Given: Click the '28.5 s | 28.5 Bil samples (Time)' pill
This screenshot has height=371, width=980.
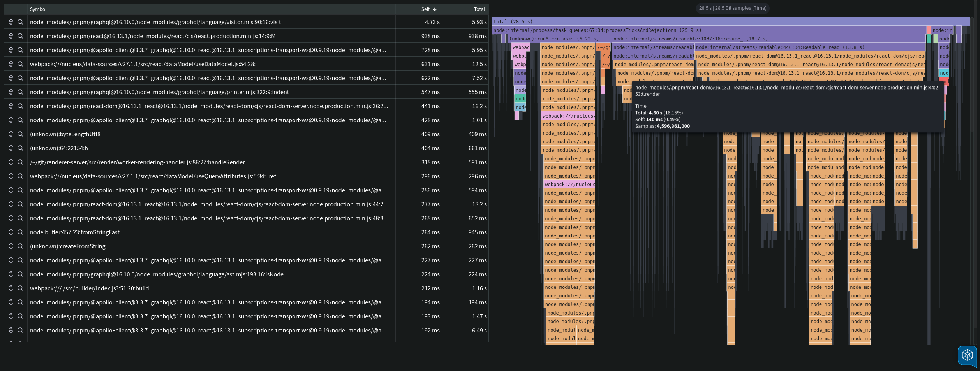Looking at the screenshot, I should pyautogui.click(x=732, y=8).
